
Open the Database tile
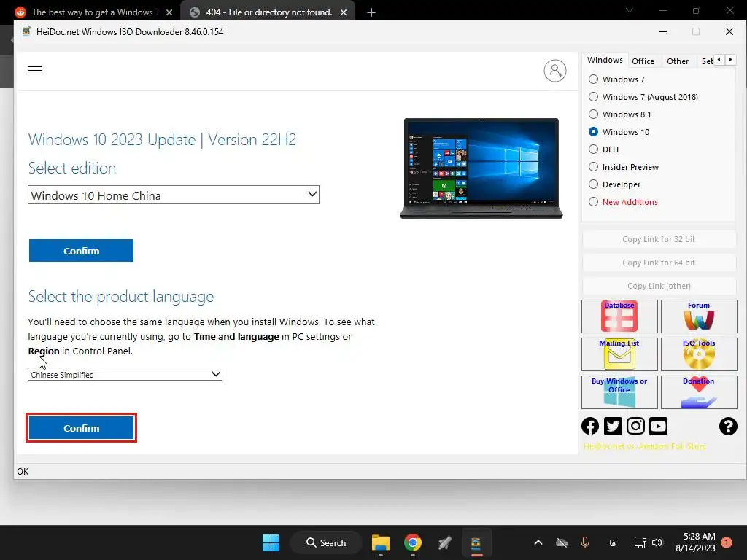click(x=619, y=316)
